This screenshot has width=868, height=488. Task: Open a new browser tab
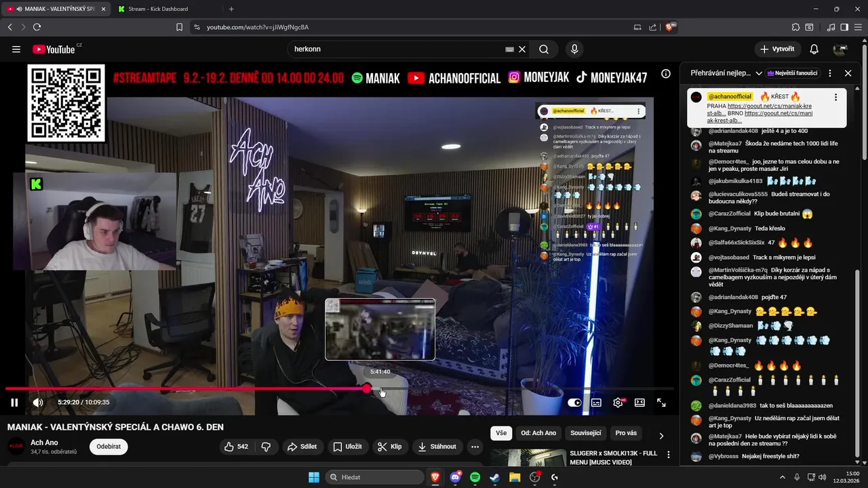point(231,9)
